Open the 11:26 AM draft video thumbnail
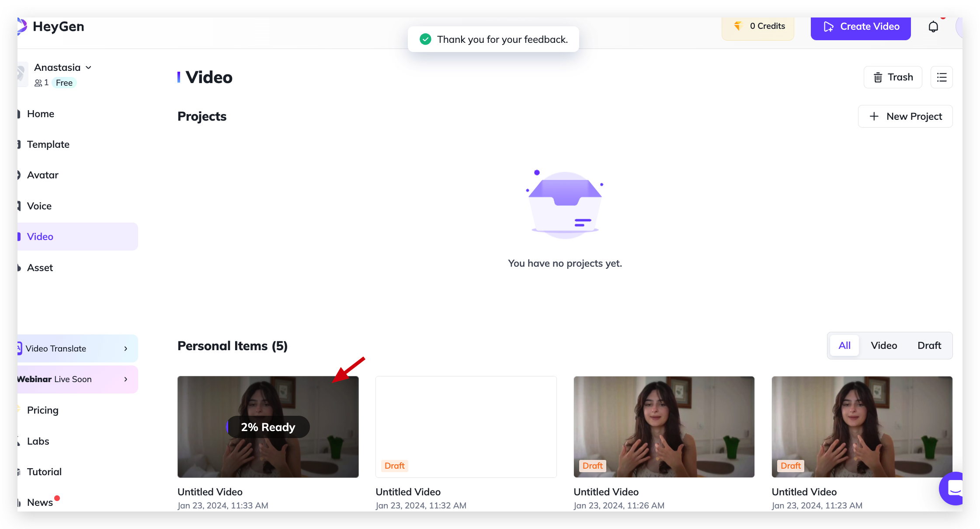This screenshot has width=980, height=529. pos(664,426)
